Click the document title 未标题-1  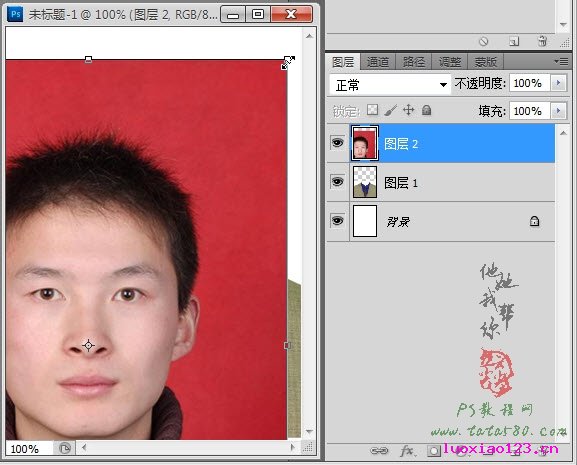pos(54,15)
